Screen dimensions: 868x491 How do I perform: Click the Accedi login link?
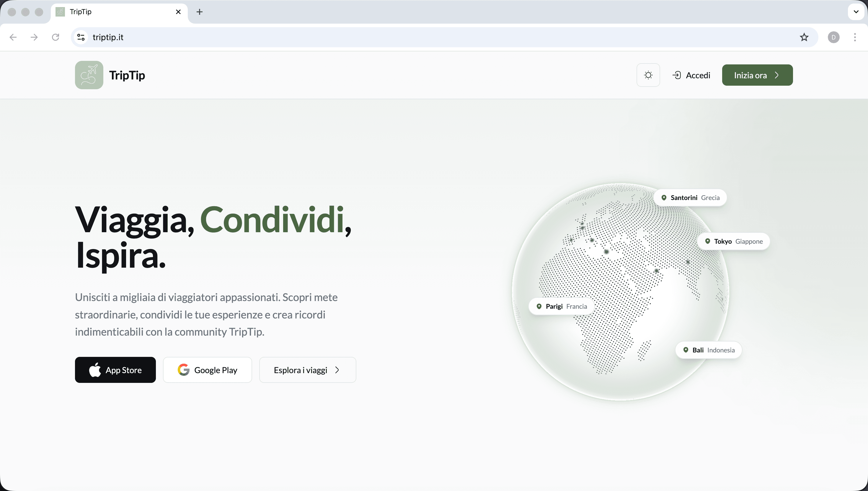(x=691, y=75)
